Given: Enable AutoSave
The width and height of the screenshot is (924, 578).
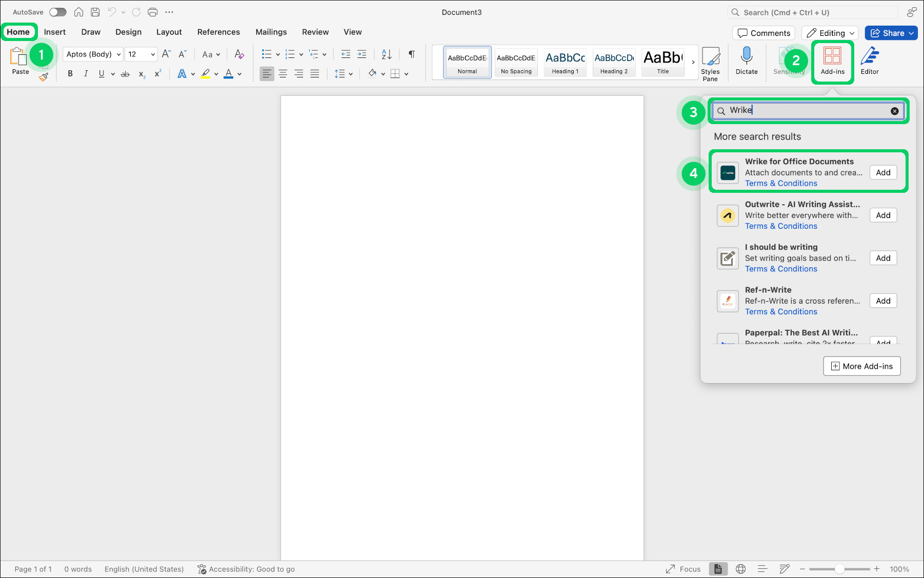Looking at the screenshot, I should tap(57, 12).
